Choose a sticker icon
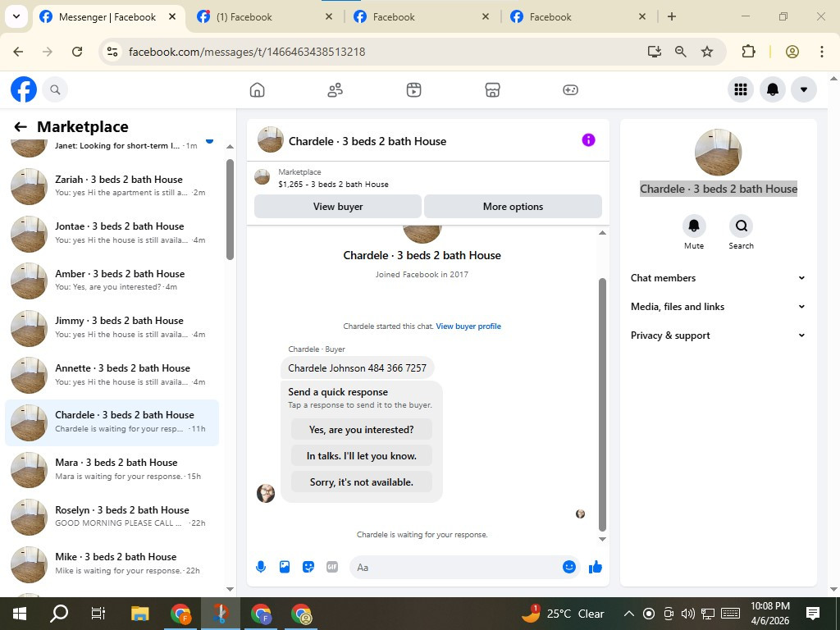 [x=308, y=567]
